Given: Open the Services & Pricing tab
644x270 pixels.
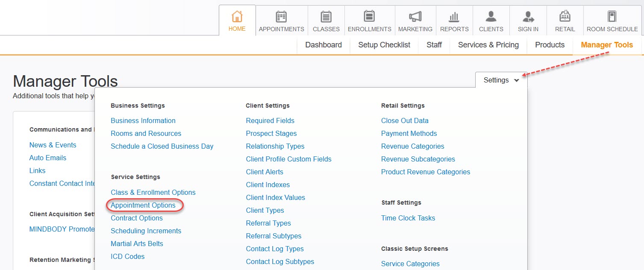Looking at the screenshot, I should pos(488,45).
